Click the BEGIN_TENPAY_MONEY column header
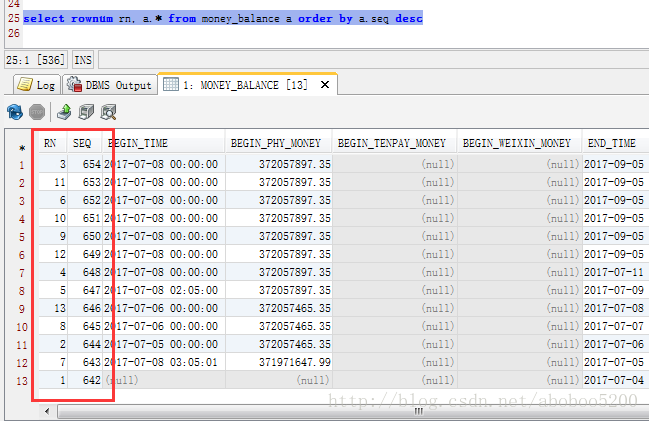Image resolution: width=649 pixels, height=421 pixels. click(x=394, y=143)
